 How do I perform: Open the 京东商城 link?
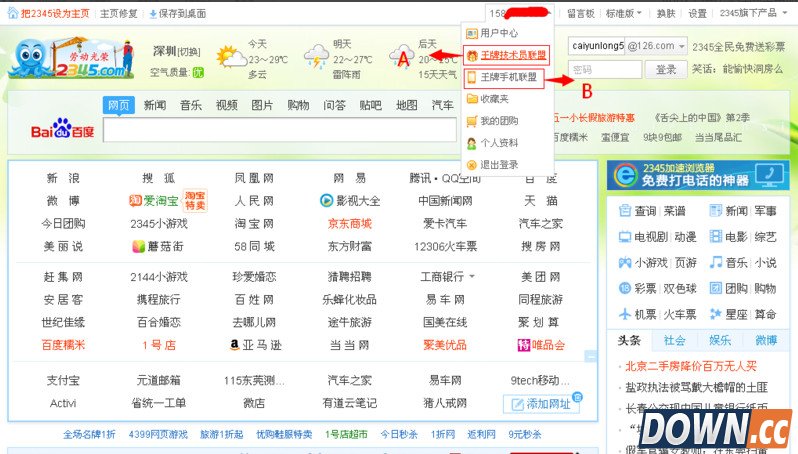pos(350,223)
